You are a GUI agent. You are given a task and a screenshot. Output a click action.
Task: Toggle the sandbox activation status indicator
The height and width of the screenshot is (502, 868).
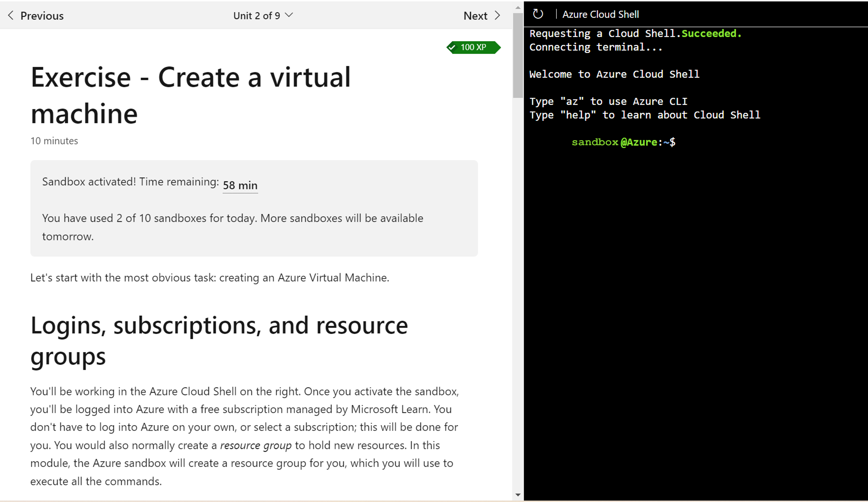click(x=131, y=182)
